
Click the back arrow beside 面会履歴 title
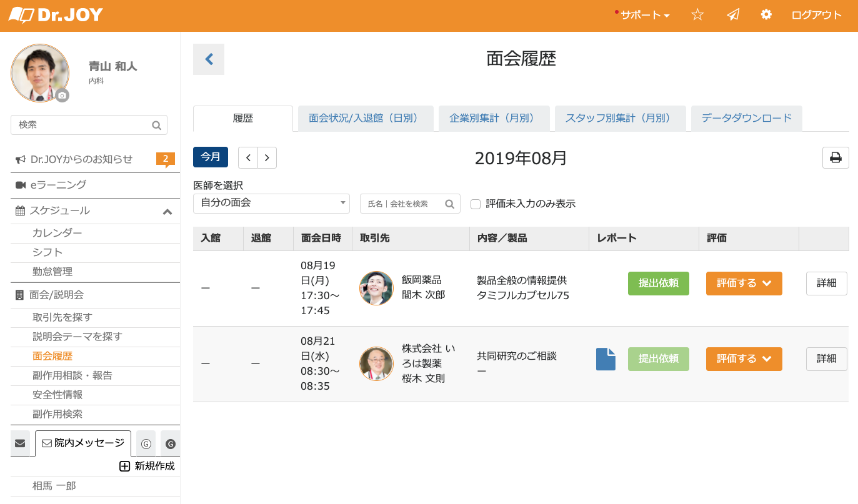click(209, 59)
